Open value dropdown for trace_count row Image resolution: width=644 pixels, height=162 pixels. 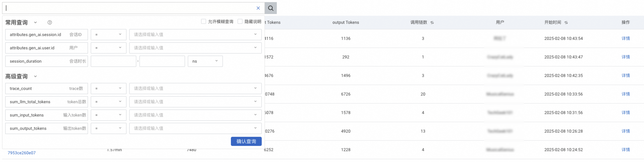pos(195,89)
